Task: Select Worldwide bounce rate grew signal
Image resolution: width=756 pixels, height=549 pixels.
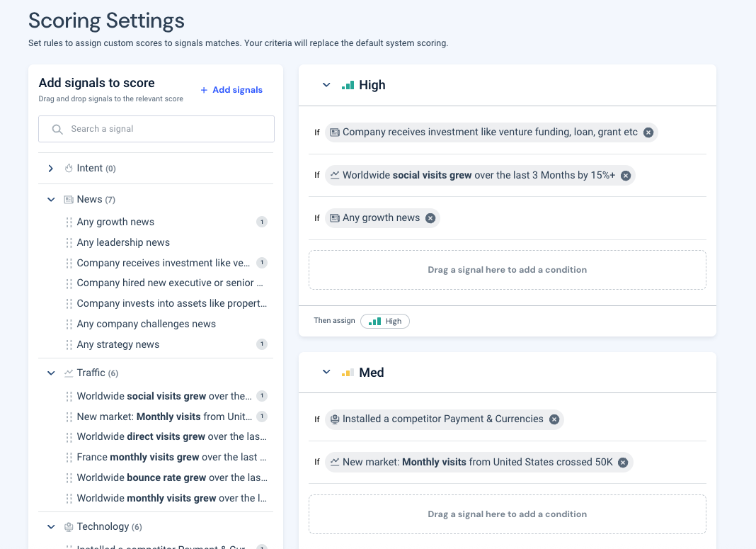Action: tap(172, 477)
